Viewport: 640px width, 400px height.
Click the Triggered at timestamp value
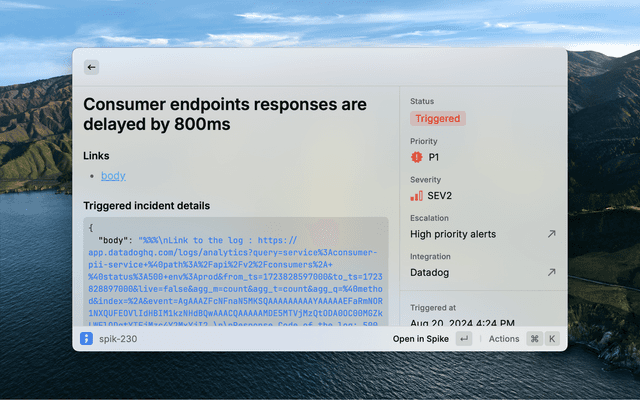pos(462,324)
